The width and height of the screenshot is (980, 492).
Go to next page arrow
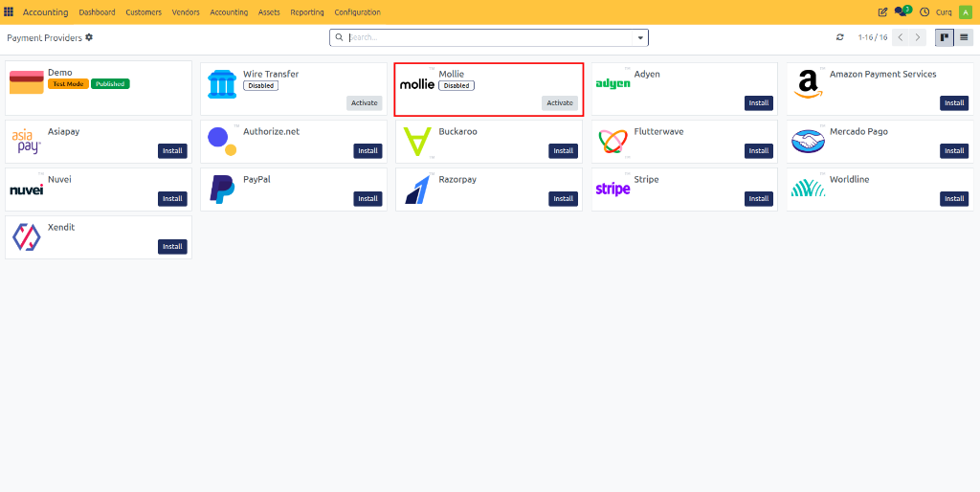(x=918, y=37)
